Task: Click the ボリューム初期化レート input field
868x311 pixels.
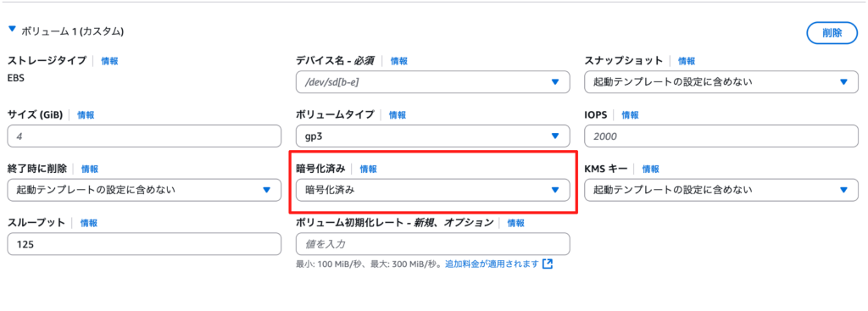Action: click(433, 244)
